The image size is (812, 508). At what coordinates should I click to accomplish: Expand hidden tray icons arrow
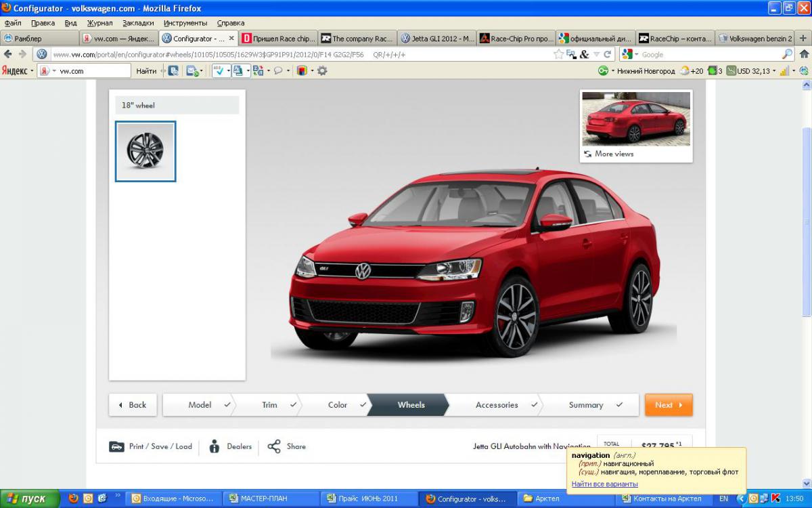tap(740, 499)
